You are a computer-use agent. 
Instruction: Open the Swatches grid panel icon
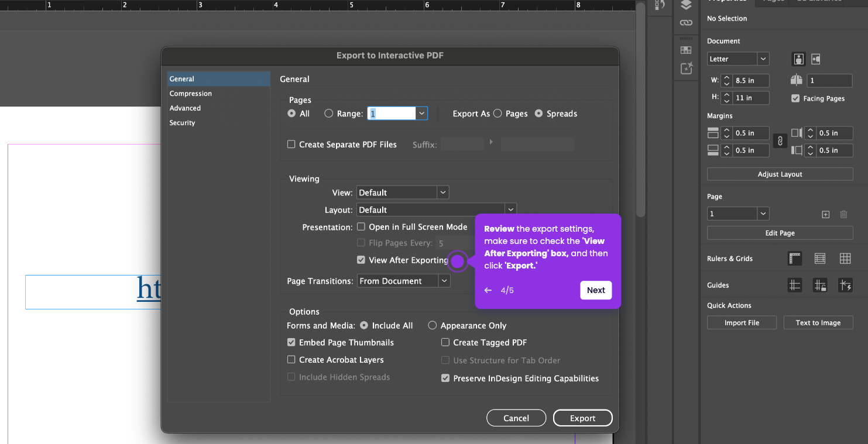(x=686, y=50)
